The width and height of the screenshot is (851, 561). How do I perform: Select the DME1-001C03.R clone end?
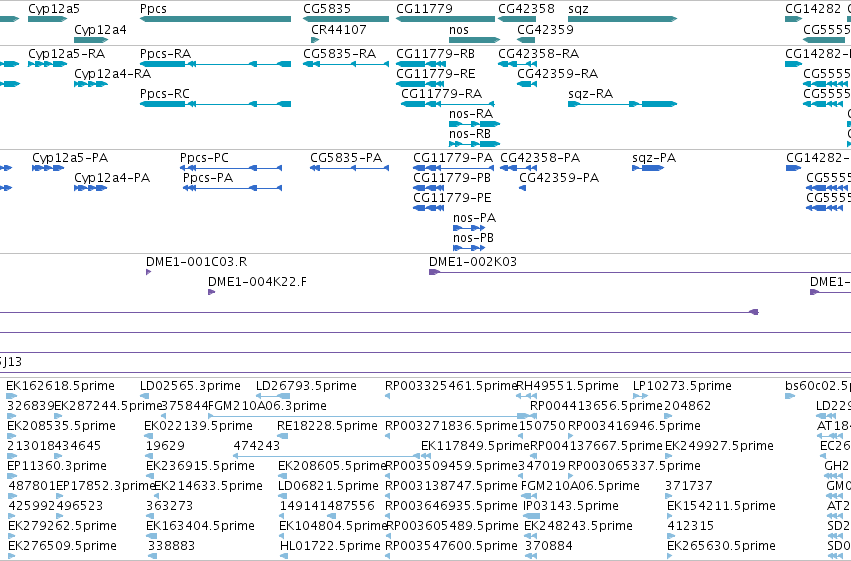coord(148,272)
